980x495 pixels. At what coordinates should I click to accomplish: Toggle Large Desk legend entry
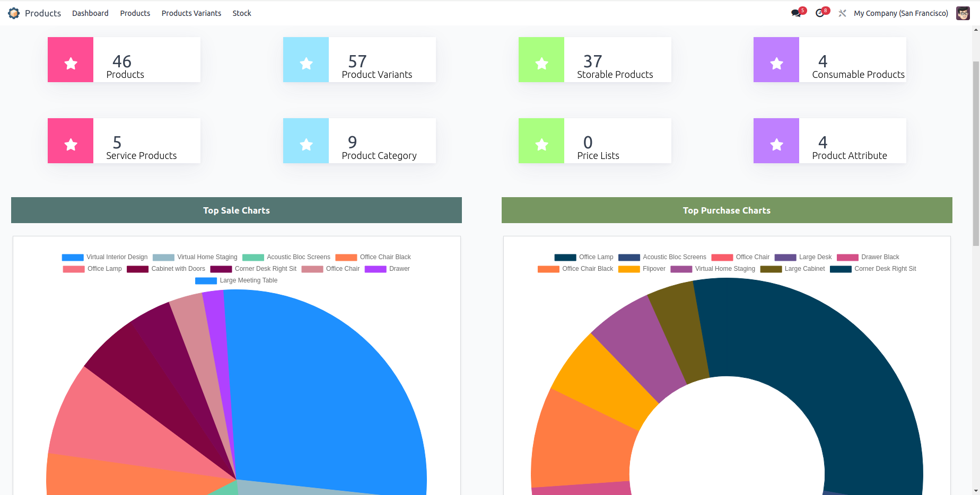[x=803, y=257]
